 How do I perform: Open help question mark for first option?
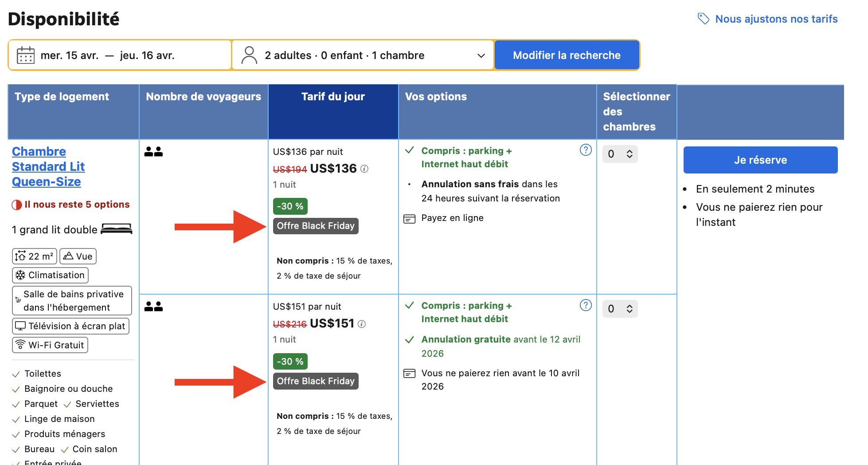(586, 150)
